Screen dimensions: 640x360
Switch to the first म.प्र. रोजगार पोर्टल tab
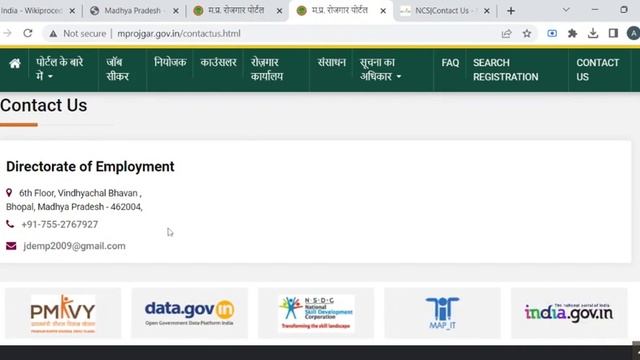coord(236,11)
